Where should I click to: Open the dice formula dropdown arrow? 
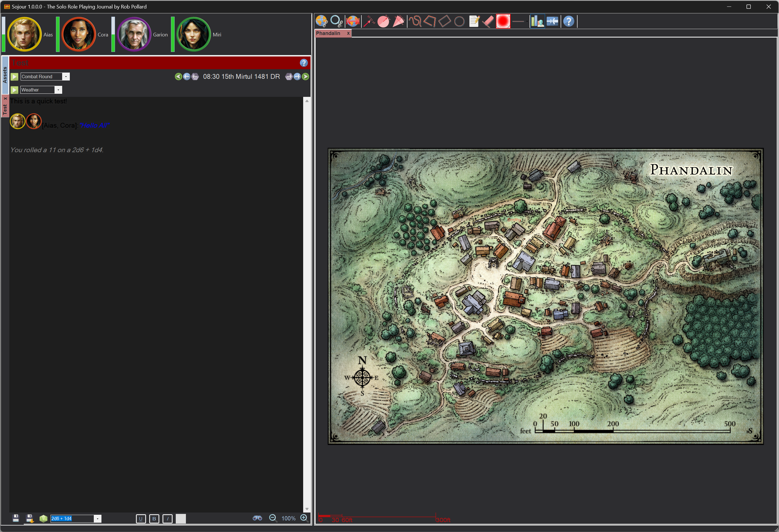point(97,519)
